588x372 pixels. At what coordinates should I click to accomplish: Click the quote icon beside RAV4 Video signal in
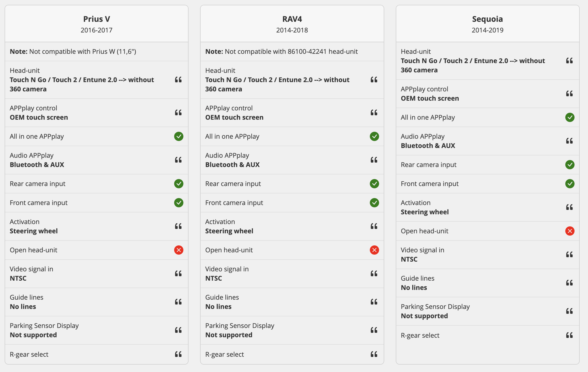374,274
